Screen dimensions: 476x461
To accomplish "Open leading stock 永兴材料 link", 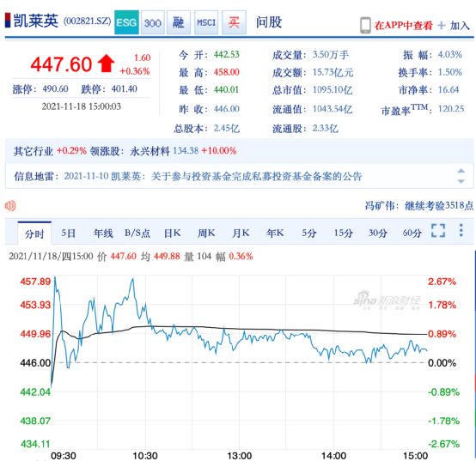I will coord(150,151).
